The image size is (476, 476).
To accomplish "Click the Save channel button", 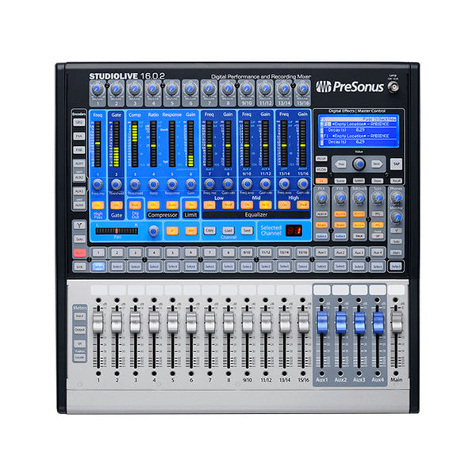I will click(x=247, y=231).
